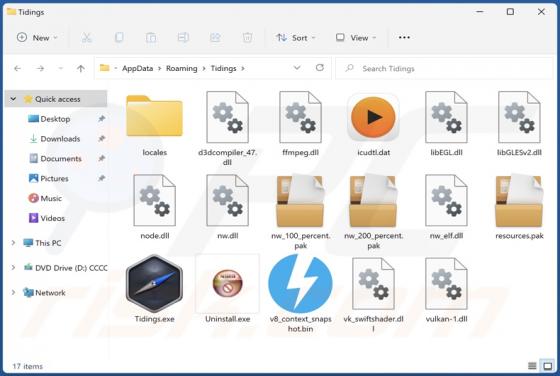Expand the This PC tree node
Viewport: 560px width, 376px height.
coord(13,243)
